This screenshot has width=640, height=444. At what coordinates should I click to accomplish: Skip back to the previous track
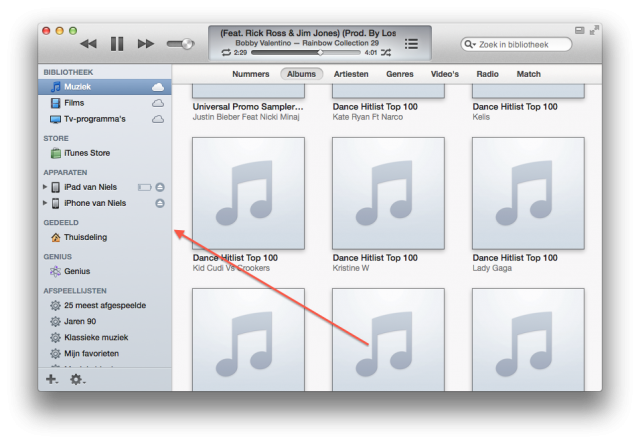(88, 44)
